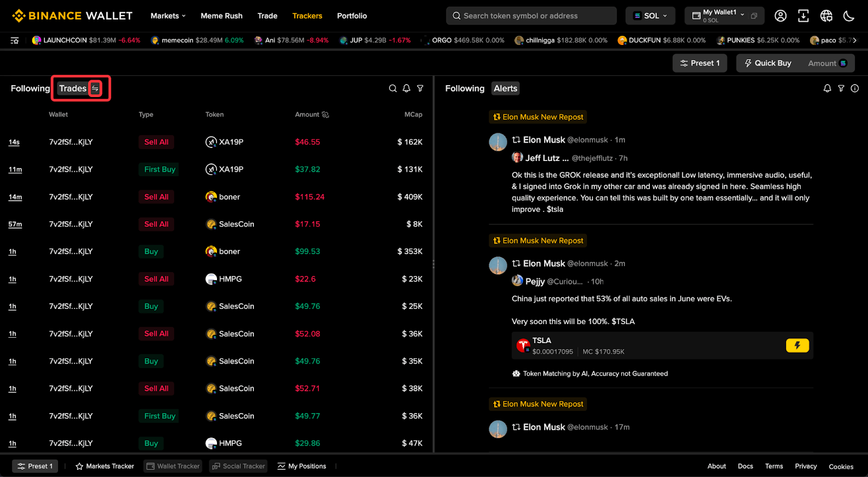The image size is (868, 477).
Task: Click the search token symbol input field
Action: pos(531,16)
